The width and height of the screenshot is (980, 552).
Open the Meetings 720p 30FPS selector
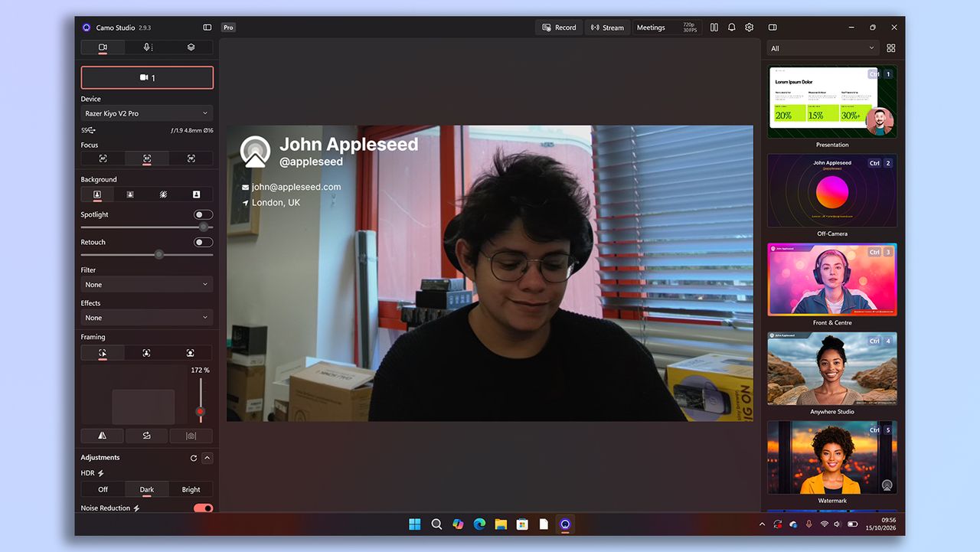click(x=667, y=28)
